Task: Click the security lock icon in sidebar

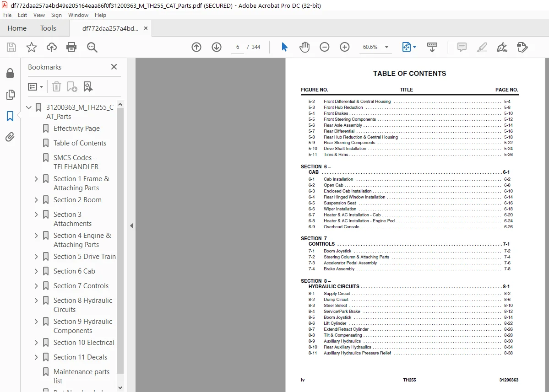Action: click(10, 73)
